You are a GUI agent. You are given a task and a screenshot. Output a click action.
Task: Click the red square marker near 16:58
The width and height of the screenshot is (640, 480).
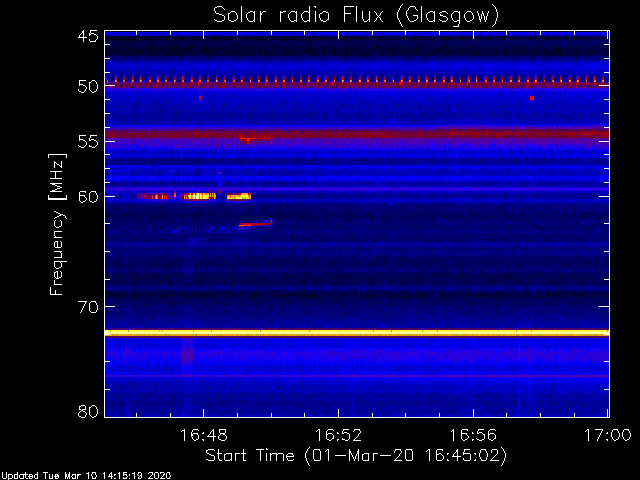click(x=532, y=98)
